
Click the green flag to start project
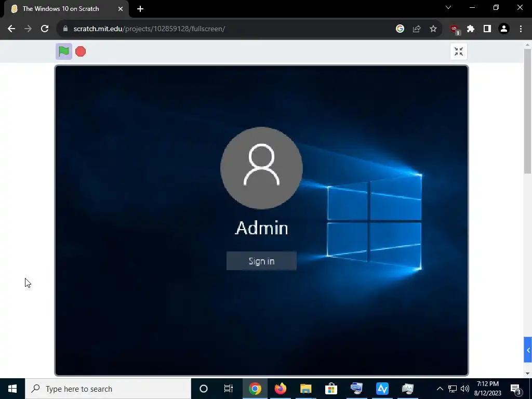click(x=64, y=51)
